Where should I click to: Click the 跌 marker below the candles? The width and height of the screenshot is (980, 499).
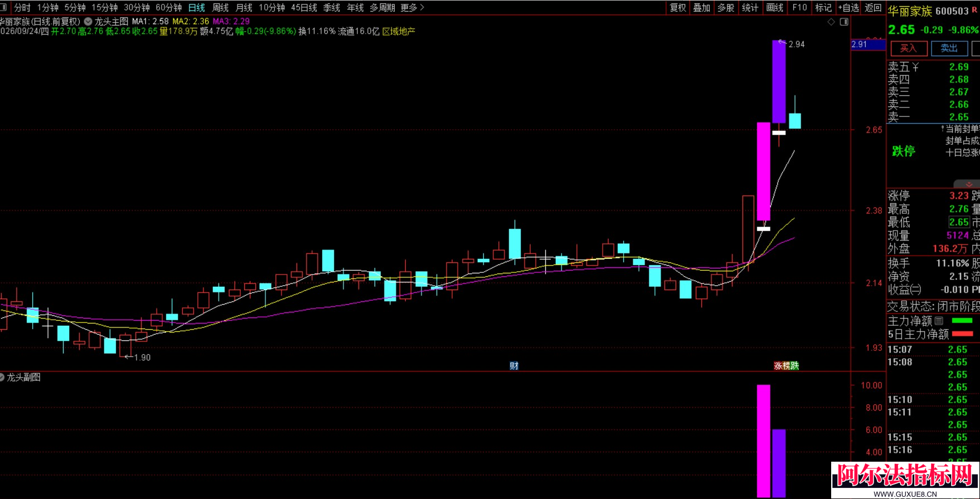point(795,366)
